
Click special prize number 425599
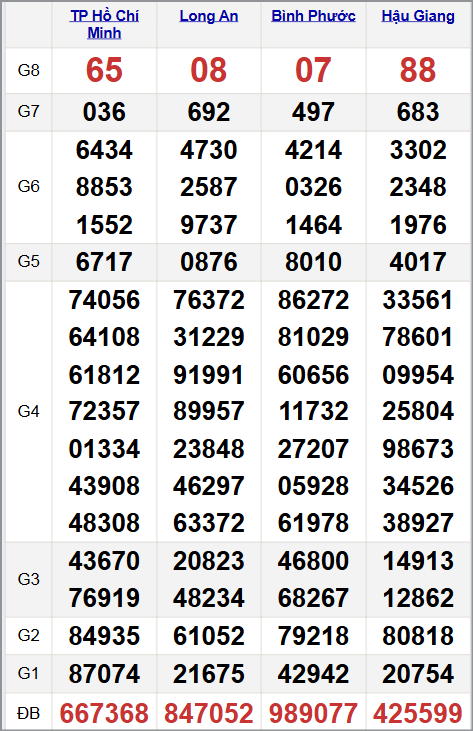point(418,713)
